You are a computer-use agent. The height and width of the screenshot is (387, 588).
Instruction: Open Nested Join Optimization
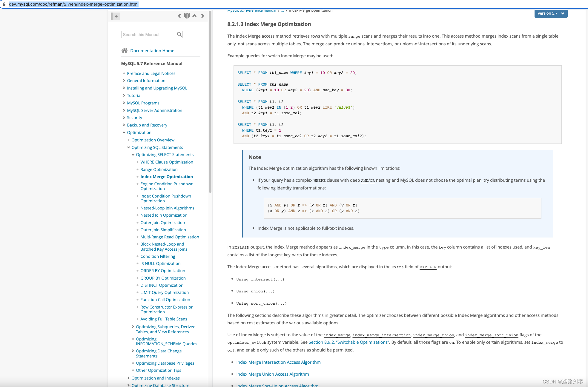click(164, 215)
